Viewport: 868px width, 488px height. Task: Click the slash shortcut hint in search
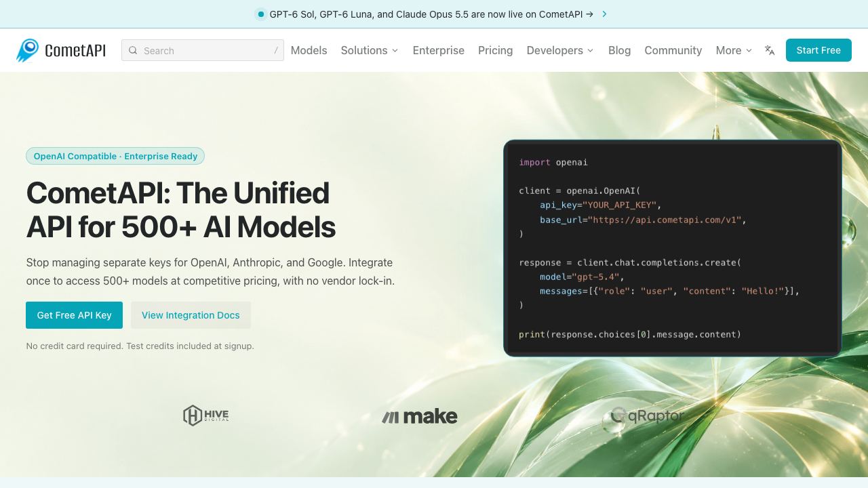(x=276, y=50)
